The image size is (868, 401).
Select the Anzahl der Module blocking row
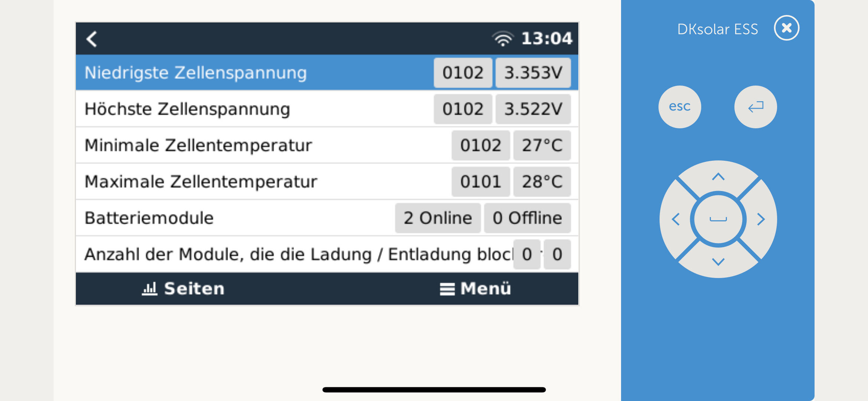327,254
